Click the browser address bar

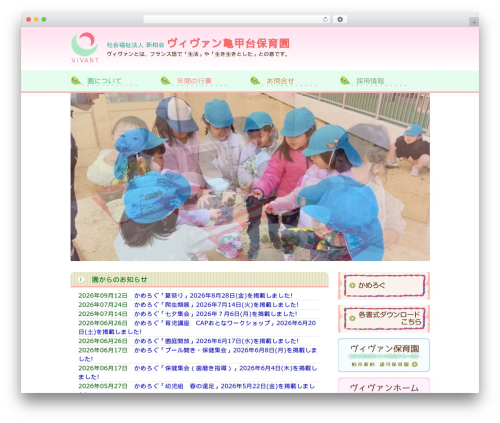237,19
